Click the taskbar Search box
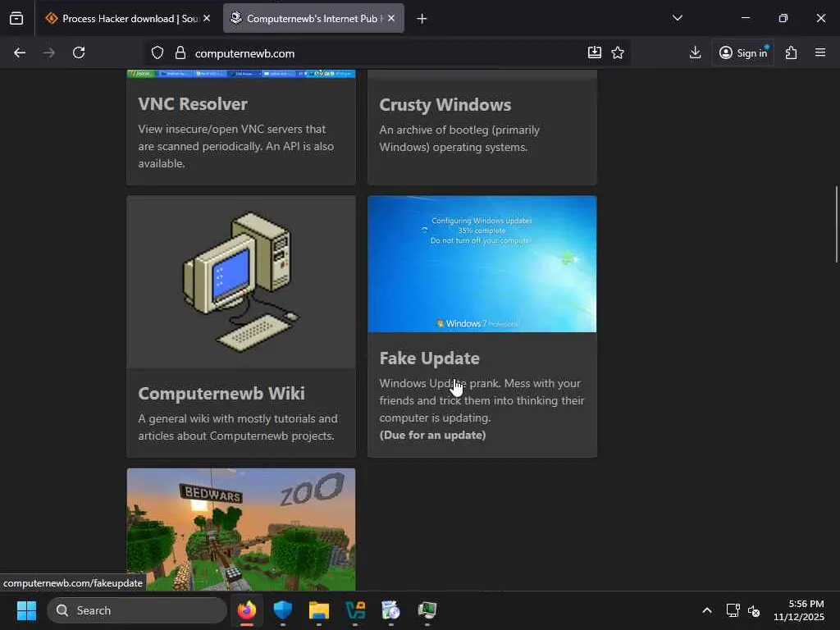840x630 pixels. (x=137, y=610)
